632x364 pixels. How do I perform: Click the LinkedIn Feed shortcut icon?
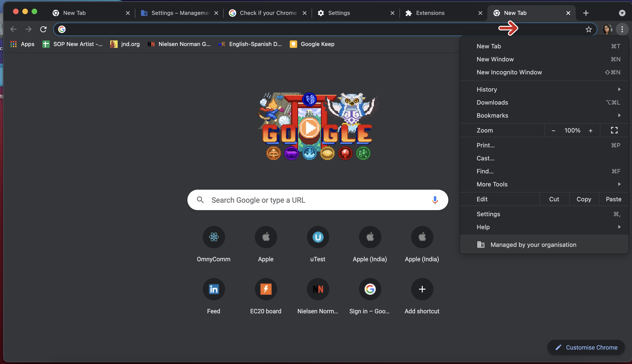pyautogui.click(x=213, y=289)
